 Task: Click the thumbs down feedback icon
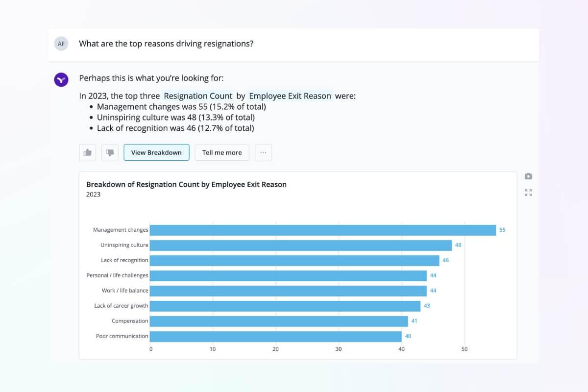(x=110, y=152)
